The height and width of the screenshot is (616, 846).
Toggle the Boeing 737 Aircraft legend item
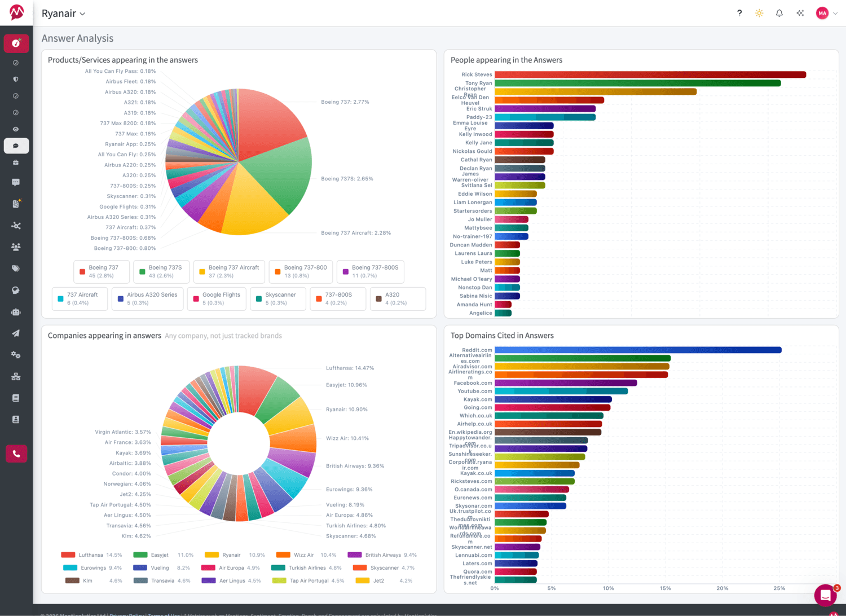click(229, 271)
